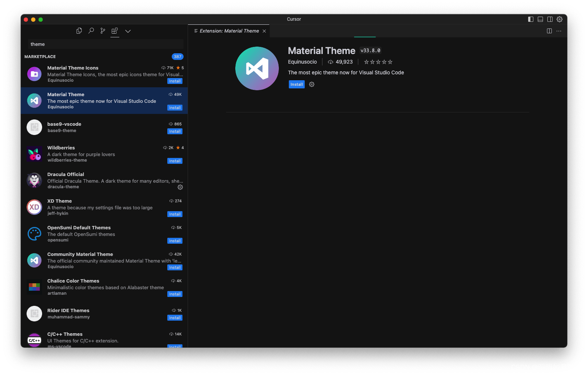Image resolution: width=588 pixels, height=375 pixels.
Task: Click the Equinusocio publisher link in details
Action: coord(302,62)
